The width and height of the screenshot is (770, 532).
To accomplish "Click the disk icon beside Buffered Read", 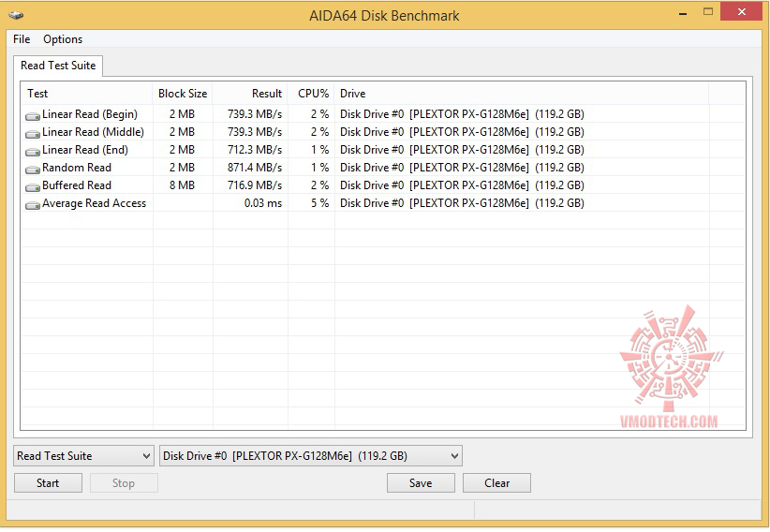I will click(x=33, y=187).
